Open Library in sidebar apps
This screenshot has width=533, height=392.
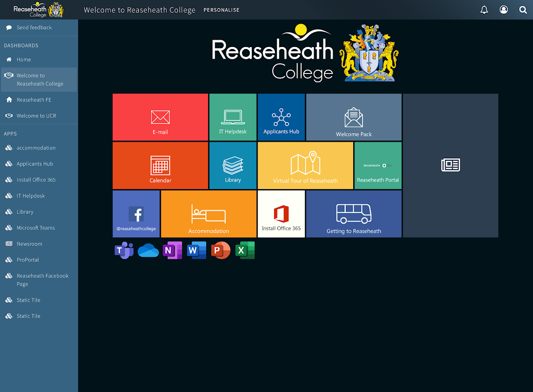tap(39, 212)
